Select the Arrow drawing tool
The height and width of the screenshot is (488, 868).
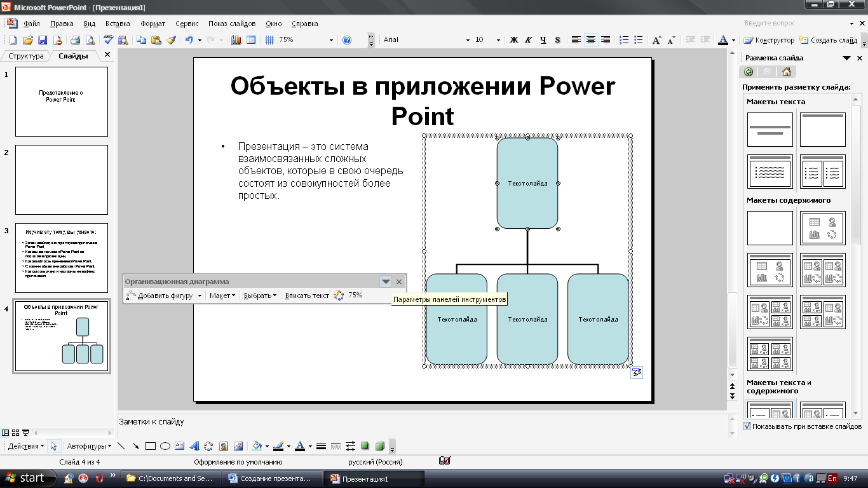point(135,446)
